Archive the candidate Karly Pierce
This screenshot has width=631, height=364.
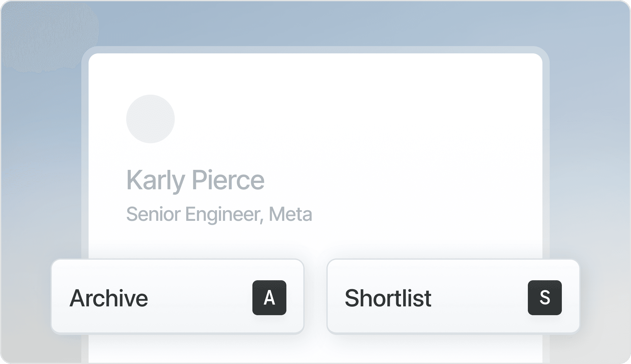pyautogui.click(x=109, y=298)
